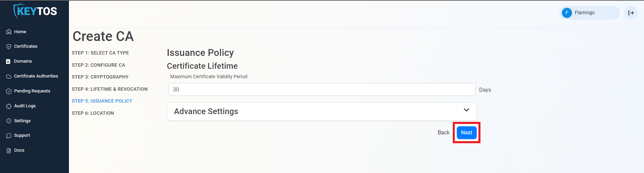Click the Settings gear icon
This screenshot has height=173, width=644.
click(x=9, y=121)
